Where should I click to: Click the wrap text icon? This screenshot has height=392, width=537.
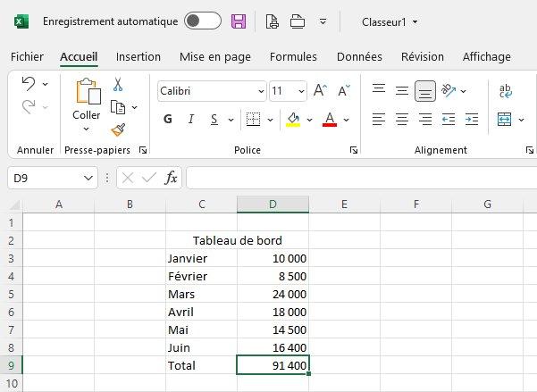pos(505,91)
